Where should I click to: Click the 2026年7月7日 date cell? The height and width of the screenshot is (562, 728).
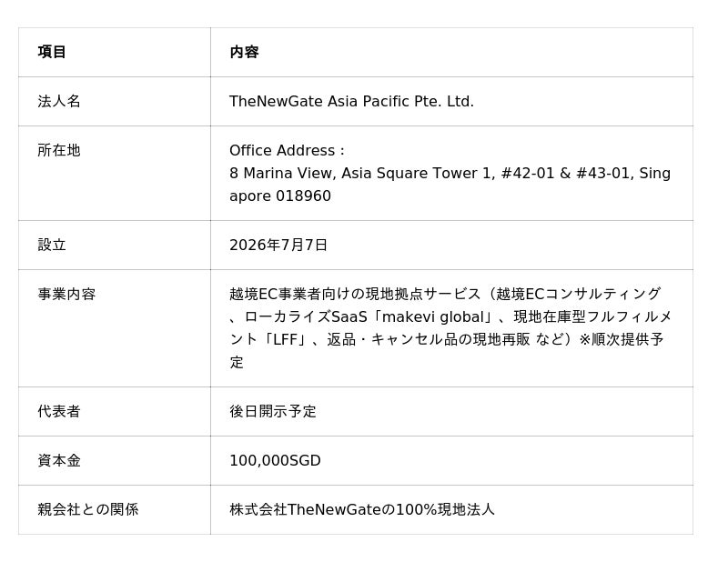point(278,245)
